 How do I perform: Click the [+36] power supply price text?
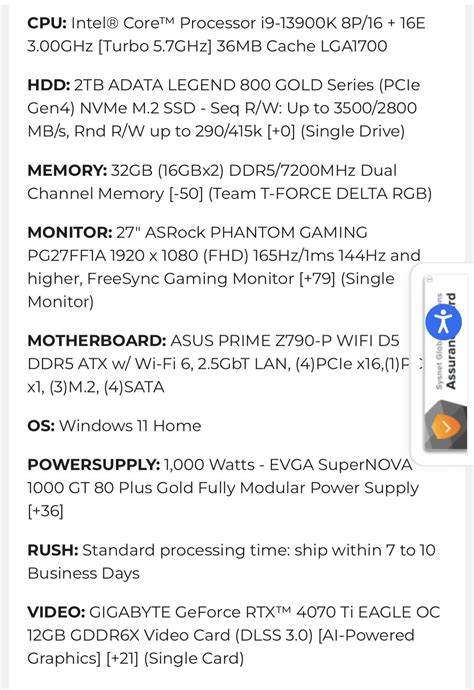pos(45,511)
